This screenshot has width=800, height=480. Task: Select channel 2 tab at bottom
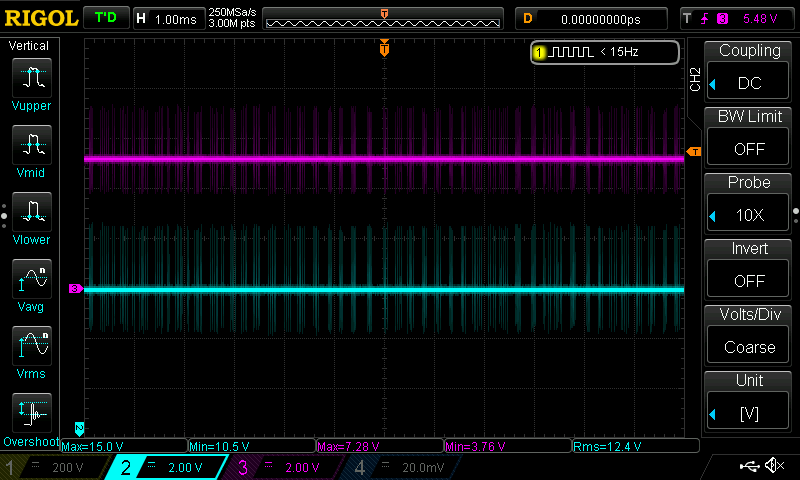click(x=167, y=467)
